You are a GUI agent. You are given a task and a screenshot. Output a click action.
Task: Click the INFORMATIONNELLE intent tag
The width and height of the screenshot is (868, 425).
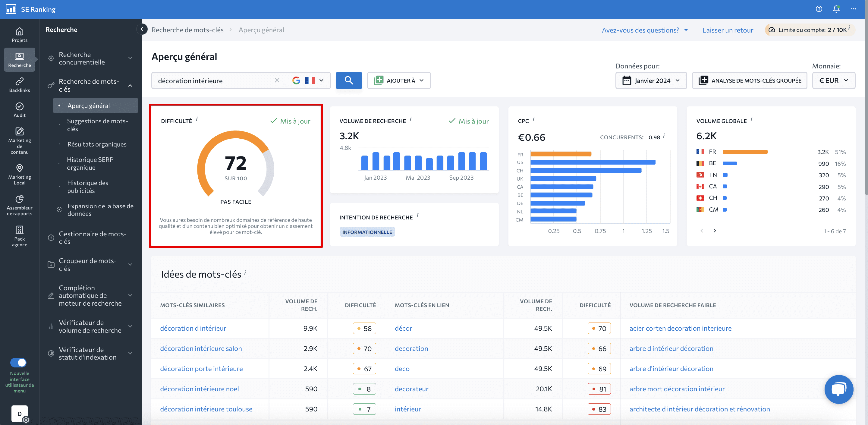367,232
